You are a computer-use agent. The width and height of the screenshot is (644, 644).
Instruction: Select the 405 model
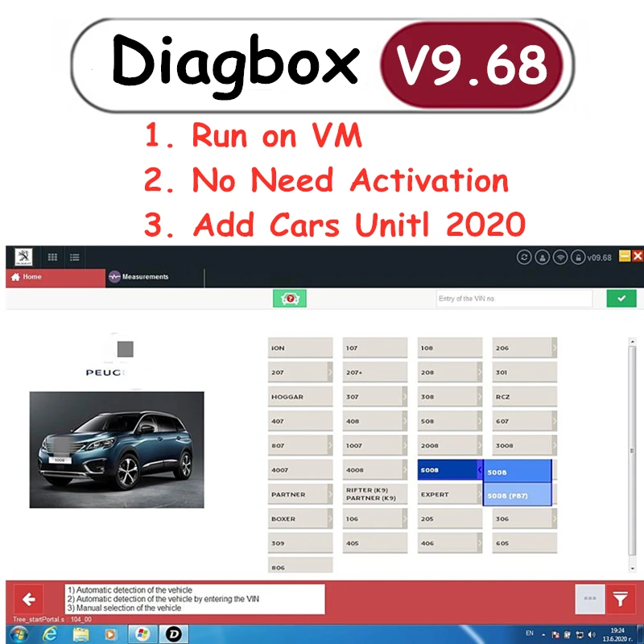coord(375,543)
